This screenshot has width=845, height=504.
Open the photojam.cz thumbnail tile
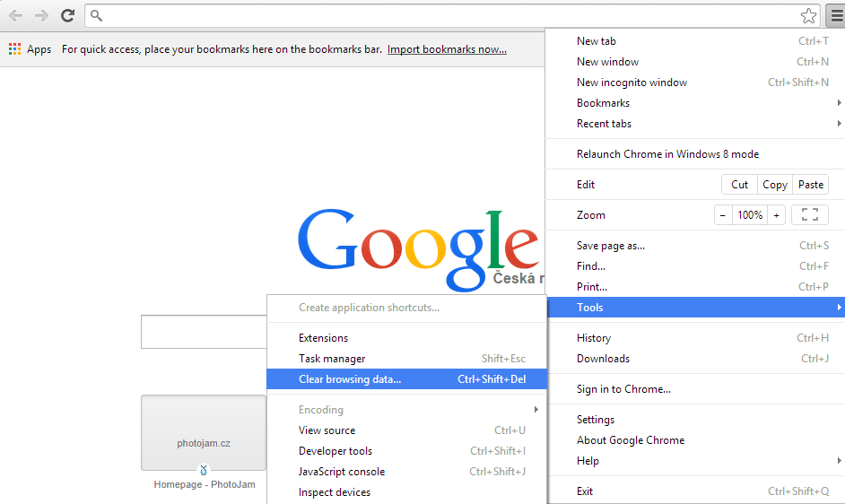coord(204,433)
